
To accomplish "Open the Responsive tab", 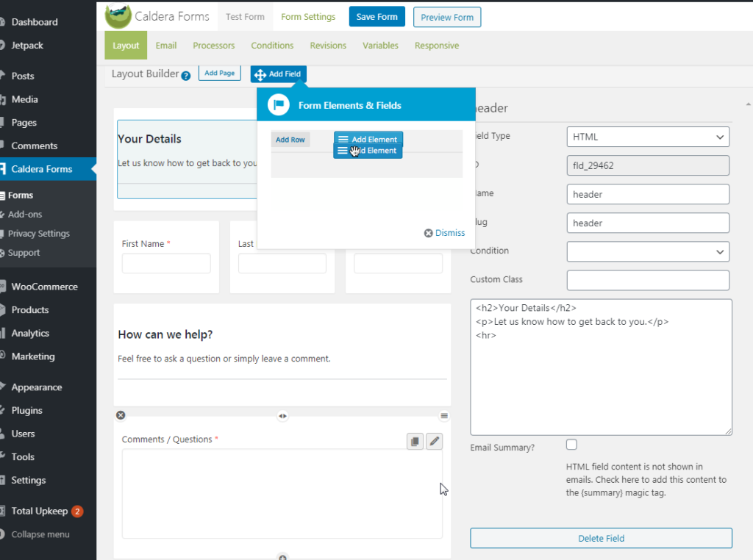I will pyautogui.click(x=437, y=45).
